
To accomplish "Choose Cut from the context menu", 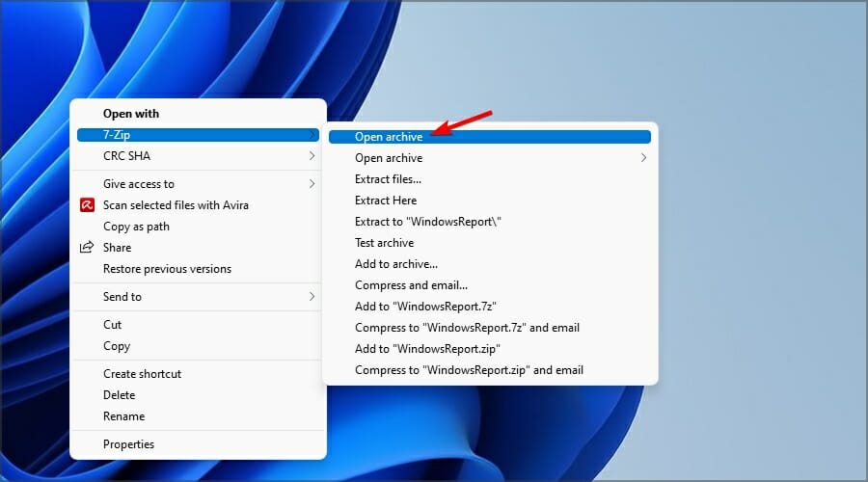I will [198, 325].
